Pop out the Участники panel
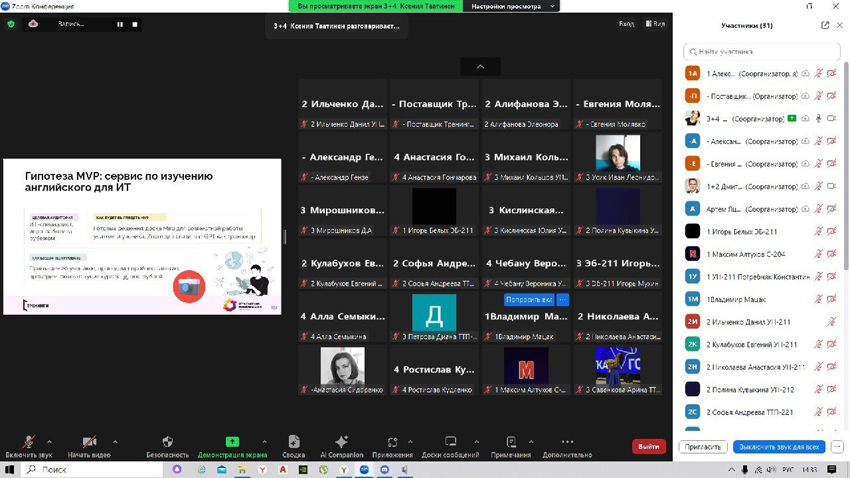The width and height of the screenshot is (850, 478). point(825,25)
